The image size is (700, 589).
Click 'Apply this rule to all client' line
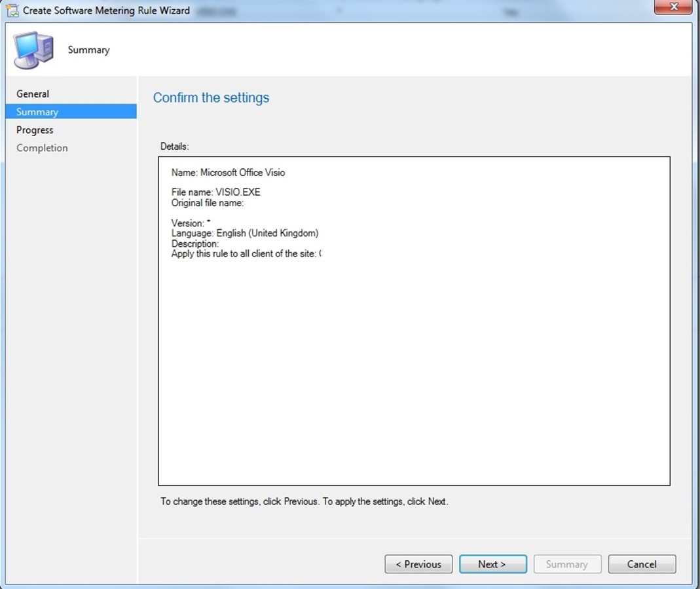click(x=246, y=253)
